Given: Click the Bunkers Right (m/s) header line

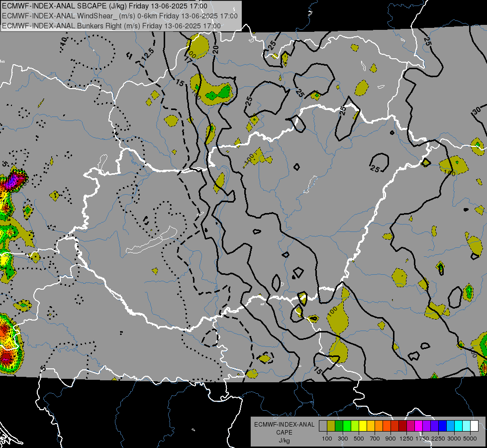Looking at the screenshot, I should (x=111, y=26).
